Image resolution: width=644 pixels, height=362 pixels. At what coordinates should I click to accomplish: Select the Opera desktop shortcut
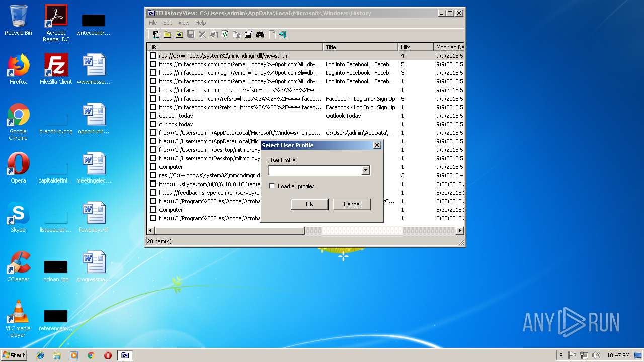(18, 168)
